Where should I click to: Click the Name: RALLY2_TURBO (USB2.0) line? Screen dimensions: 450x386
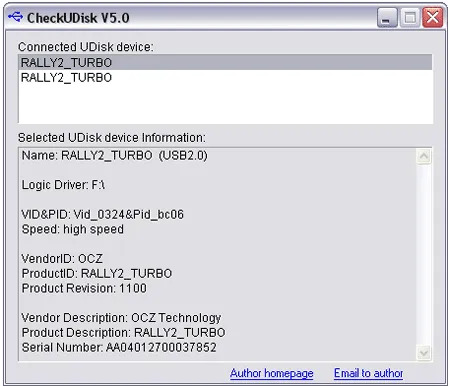coord(115,155)
